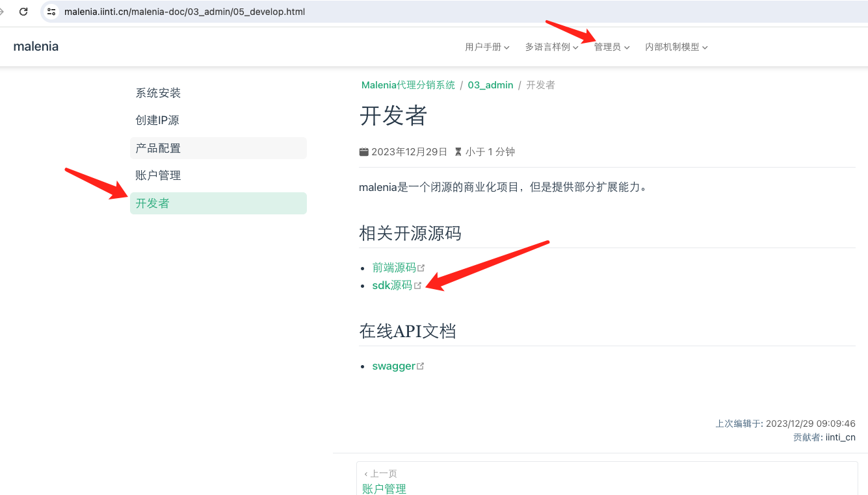Image resolution: width=868 pixels, height=495 pixels.
Task: Go to 创建IP源 sidebar page
Action: 157,120
